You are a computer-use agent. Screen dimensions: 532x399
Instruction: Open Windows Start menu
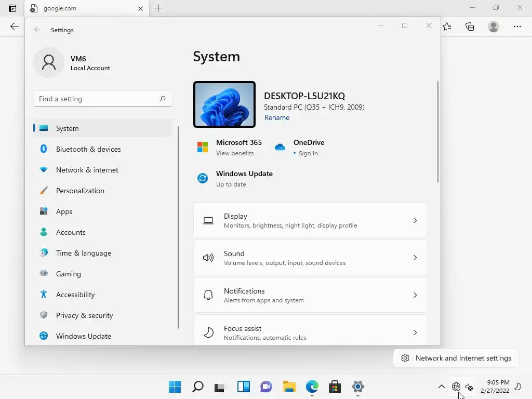click(175, 387)
